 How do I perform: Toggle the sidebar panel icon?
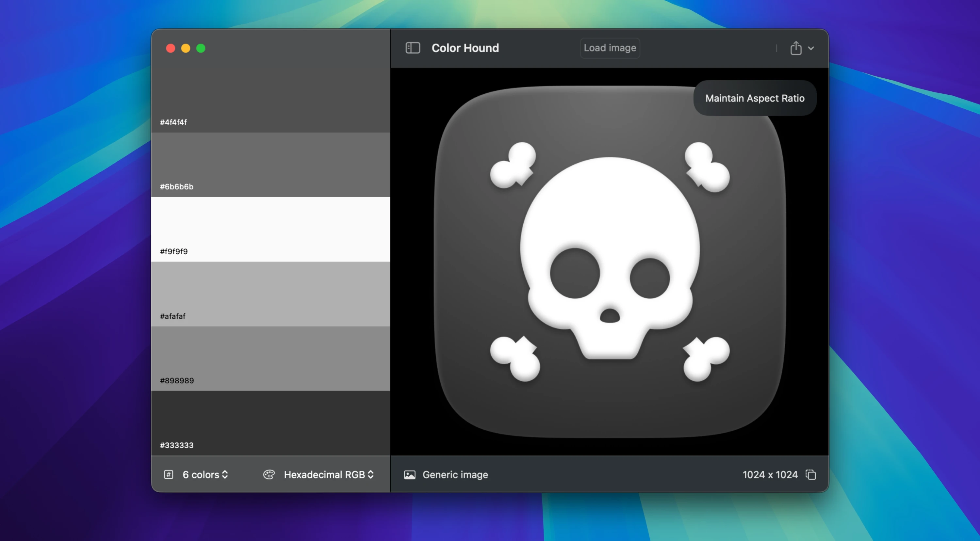point(412,48)
